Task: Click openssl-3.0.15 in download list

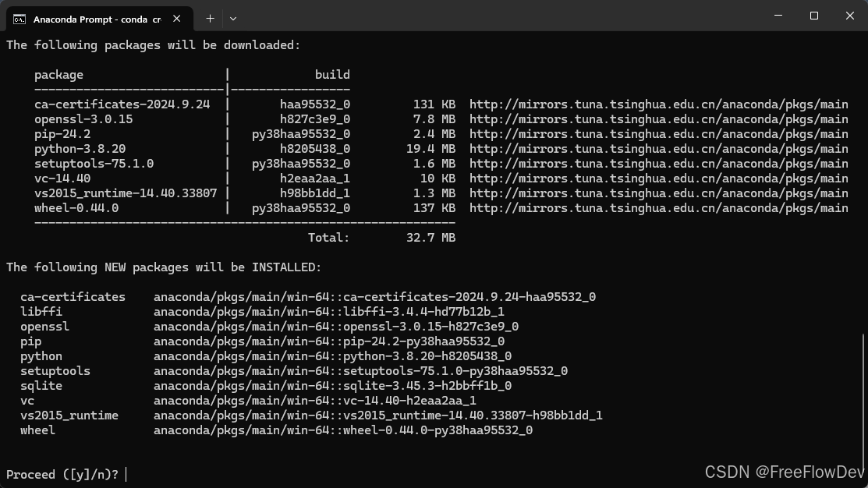Action: [x=83, y=119]
